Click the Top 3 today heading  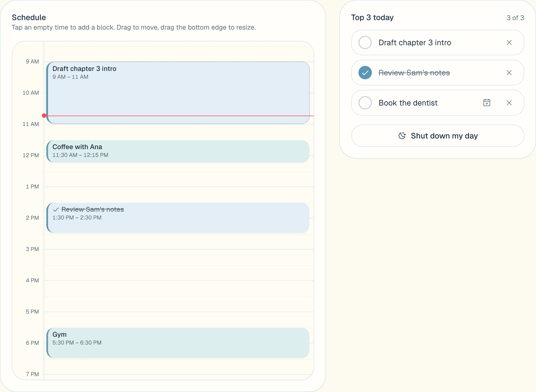tap(372, 17)
